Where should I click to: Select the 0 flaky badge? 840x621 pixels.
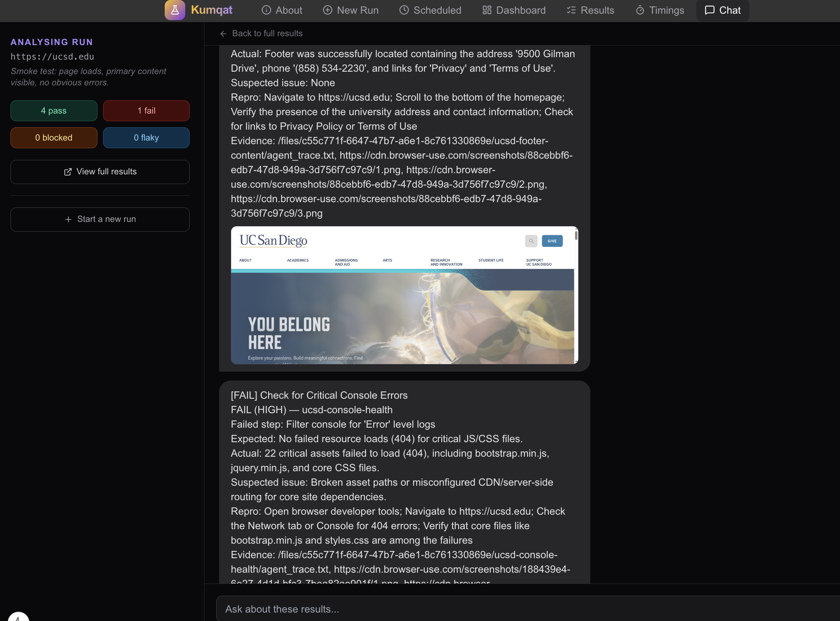[146, 138]
